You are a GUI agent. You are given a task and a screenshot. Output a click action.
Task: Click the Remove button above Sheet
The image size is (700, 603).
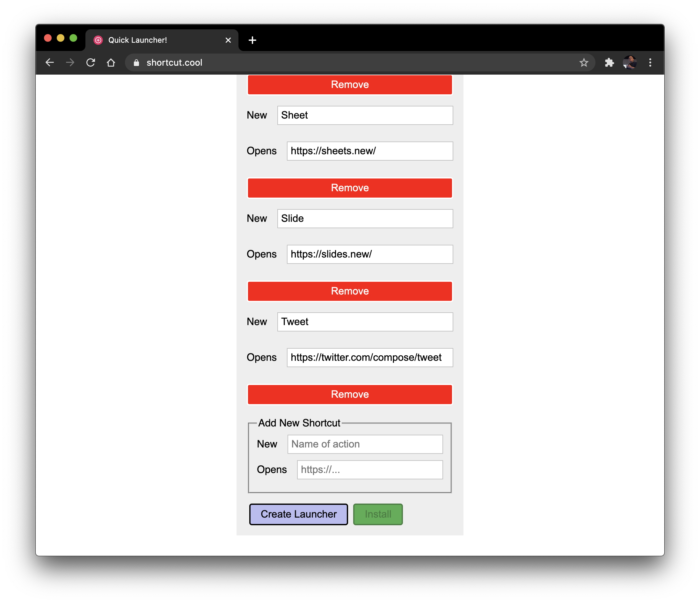point(350,85)
